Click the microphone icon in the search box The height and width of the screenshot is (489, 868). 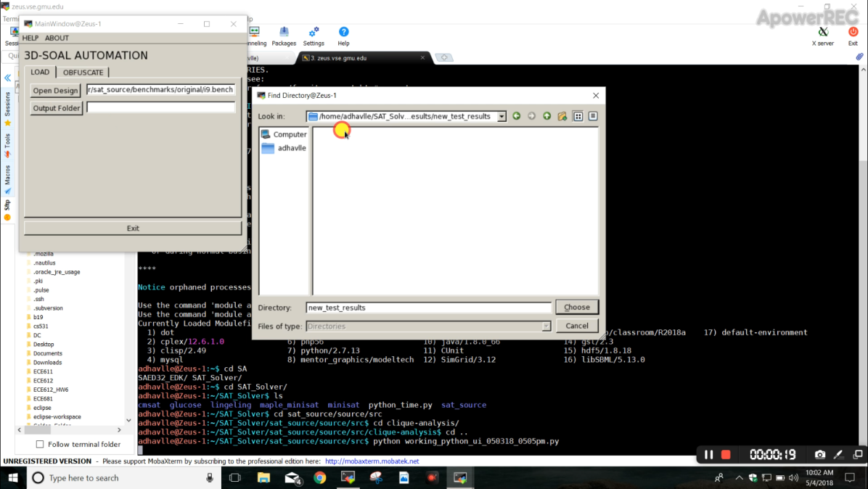[x=210, y=478]
